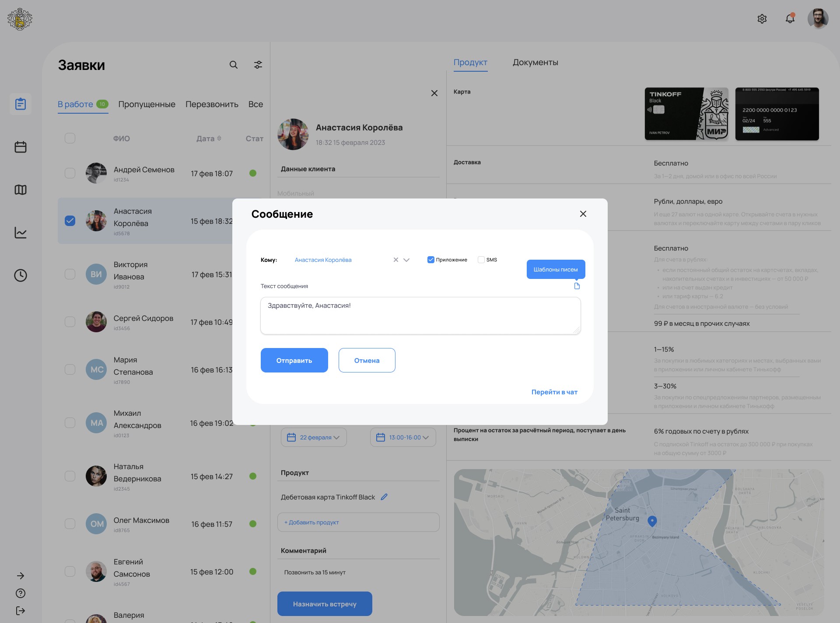This screenshot has width=840, height=623.
Task: Open the settings gear icon
Action: (762, 19)
